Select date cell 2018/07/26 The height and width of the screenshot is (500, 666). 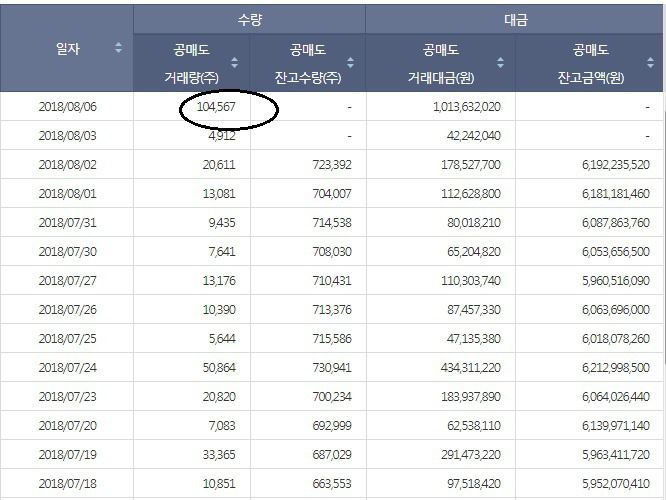68,310
